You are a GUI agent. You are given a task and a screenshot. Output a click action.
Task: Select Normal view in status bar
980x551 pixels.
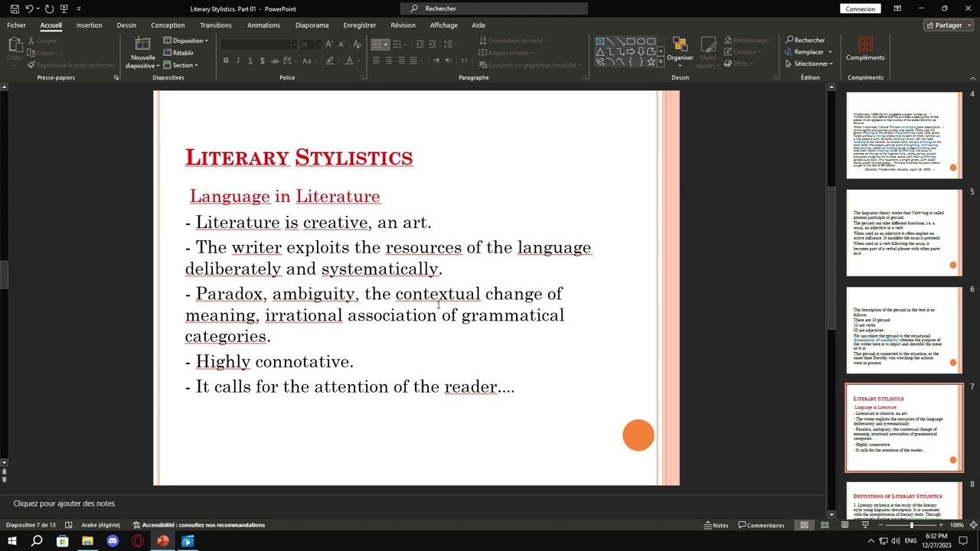pyautogui.click(x=804, y=525)
